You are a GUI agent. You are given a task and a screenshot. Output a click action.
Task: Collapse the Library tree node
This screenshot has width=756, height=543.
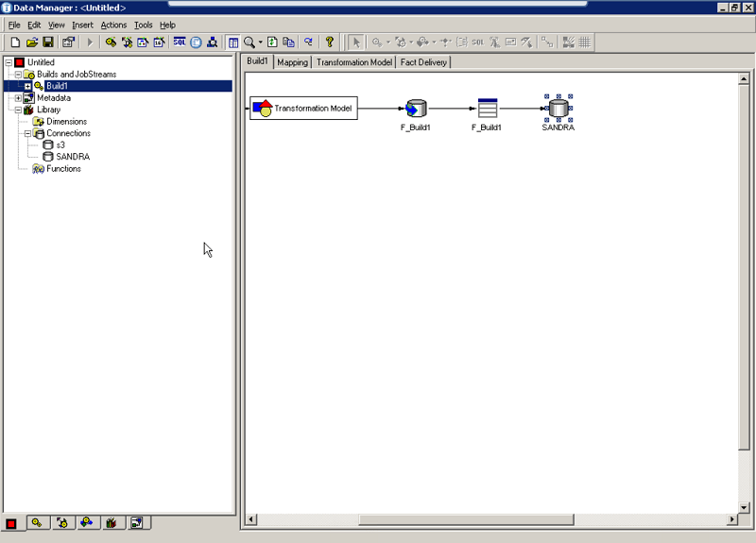pyautogui.click(x=18, y=110)
